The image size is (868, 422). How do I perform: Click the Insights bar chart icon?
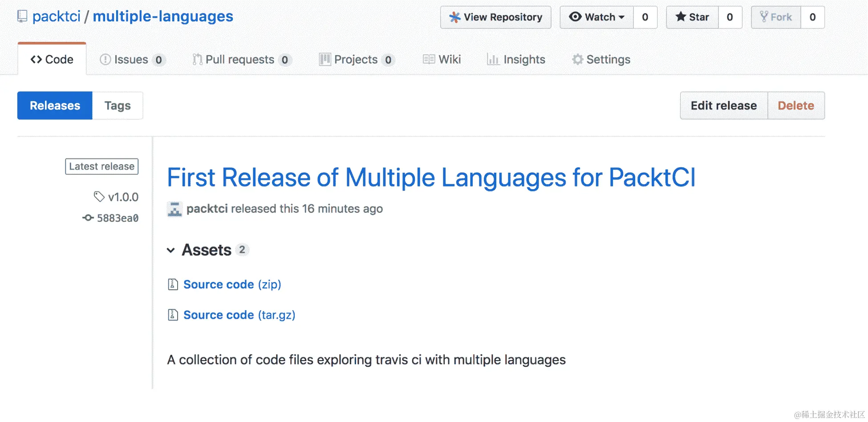pyautogui.click(x=493, y=60)
